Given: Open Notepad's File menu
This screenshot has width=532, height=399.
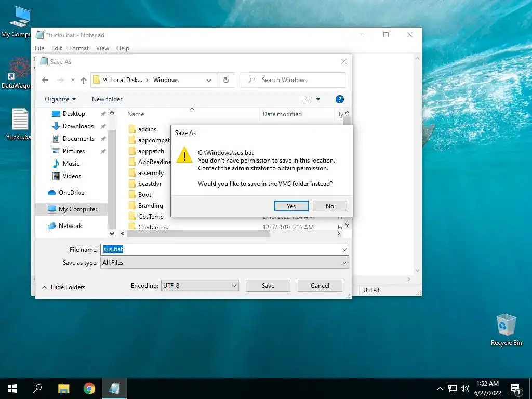Looking at the screenshot, I should click(39, 48).
